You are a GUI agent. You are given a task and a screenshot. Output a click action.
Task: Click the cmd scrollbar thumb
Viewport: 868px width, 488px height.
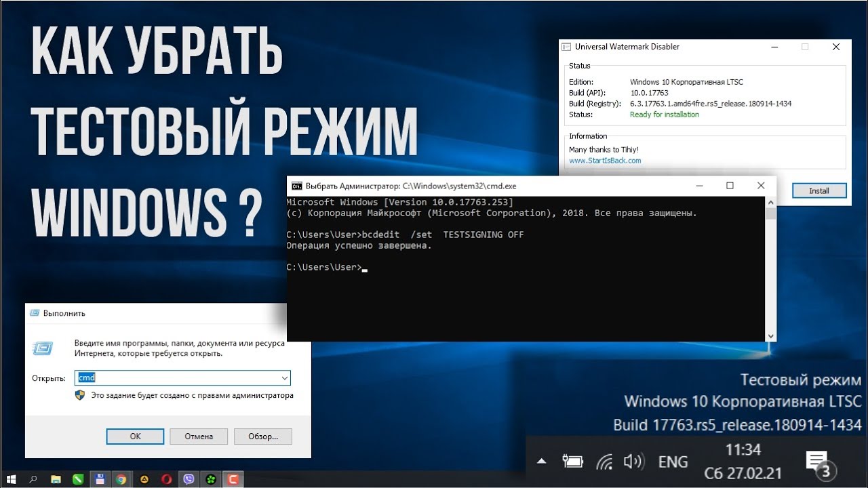770,214
